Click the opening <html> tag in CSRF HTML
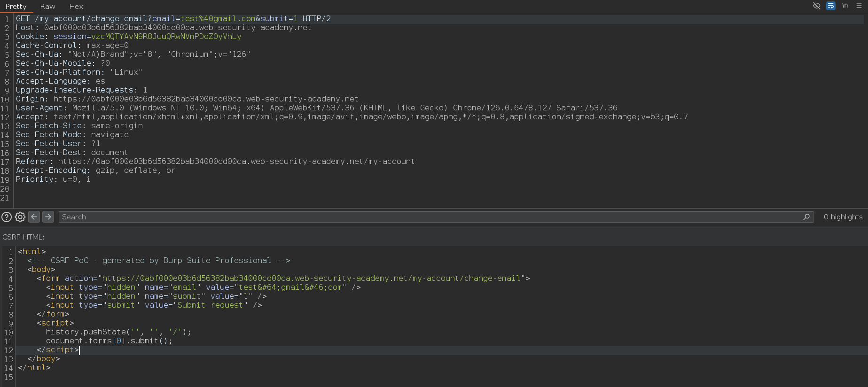The height and width of the screenshot is (387, 868). point(32,252)
